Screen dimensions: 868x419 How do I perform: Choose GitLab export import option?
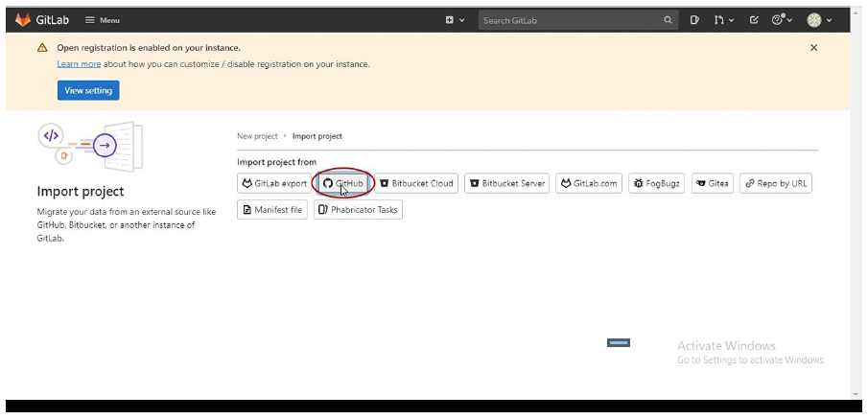click(274, 183)
